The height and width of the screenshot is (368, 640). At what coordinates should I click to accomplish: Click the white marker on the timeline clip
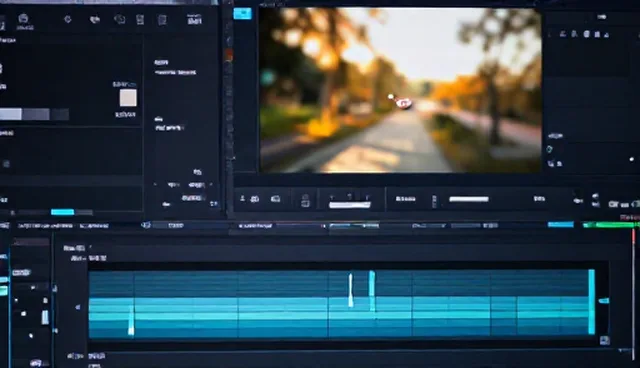(351, 290)
